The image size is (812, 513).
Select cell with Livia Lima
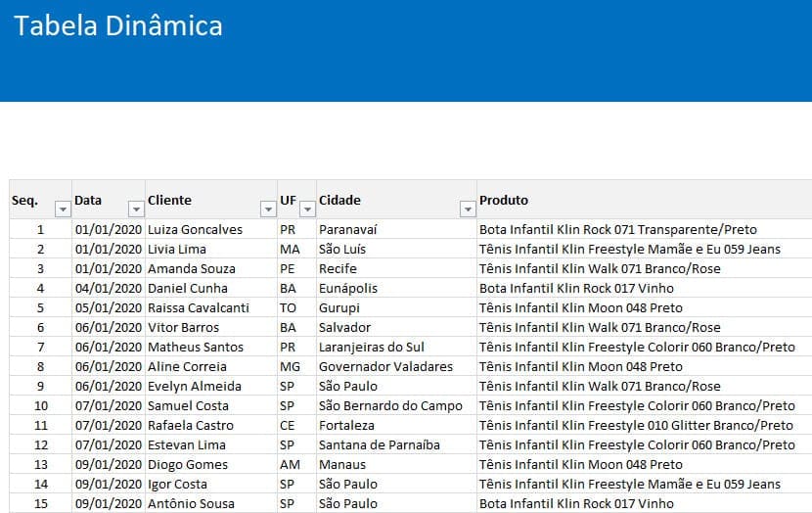click(211, 250)
